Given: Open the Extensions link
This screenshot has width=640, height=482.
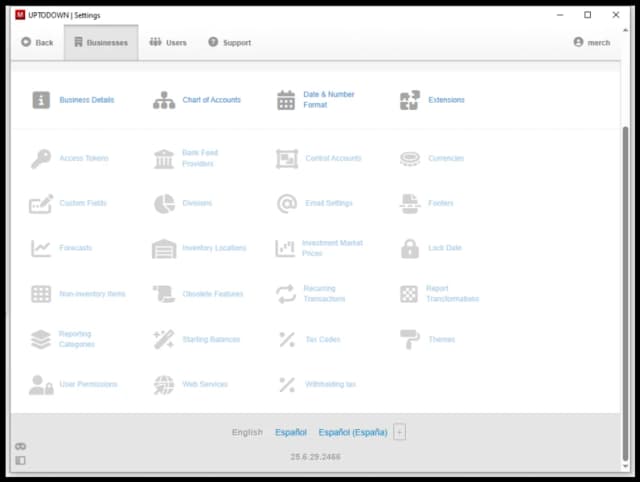Looking at the screenshot, I should [x=446, y=100].
